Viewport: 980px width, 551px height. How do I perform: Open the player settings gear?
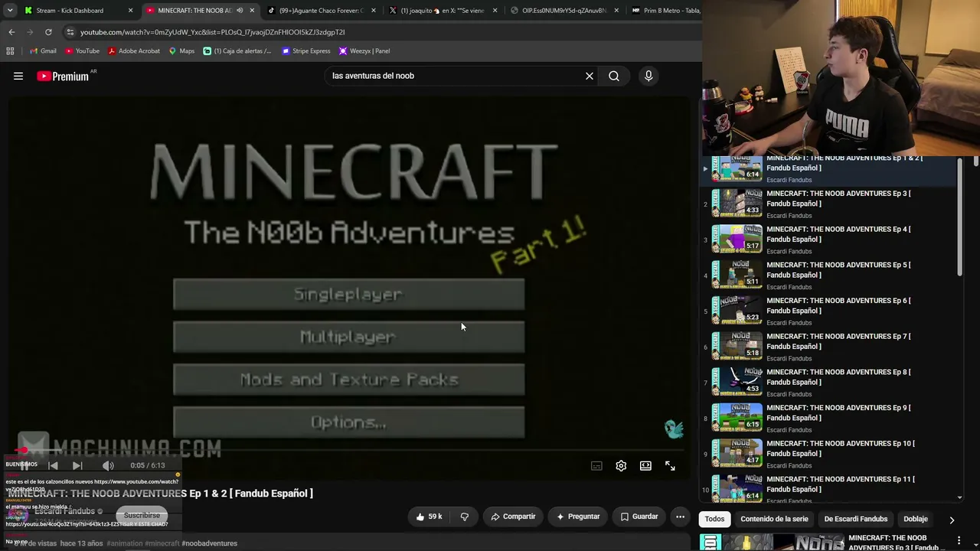pos(621,465)
